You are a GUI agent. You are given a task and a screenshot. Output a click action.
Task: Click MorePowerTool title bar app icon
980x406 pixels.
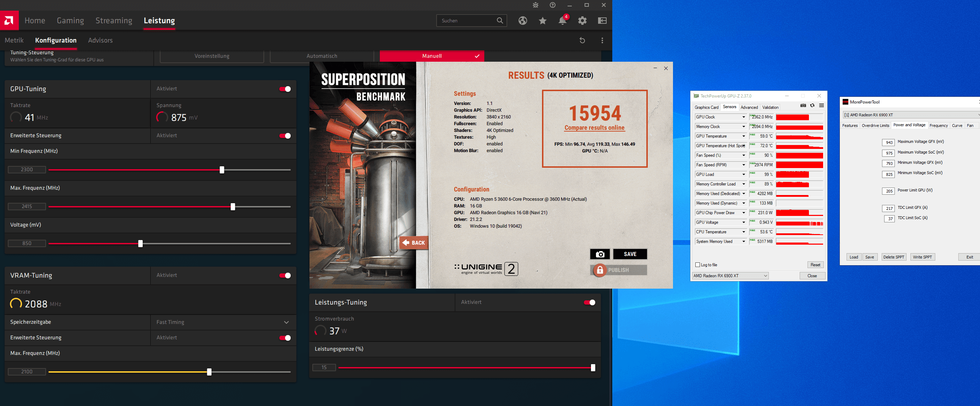pyautogui.click(x=845, y=102)
